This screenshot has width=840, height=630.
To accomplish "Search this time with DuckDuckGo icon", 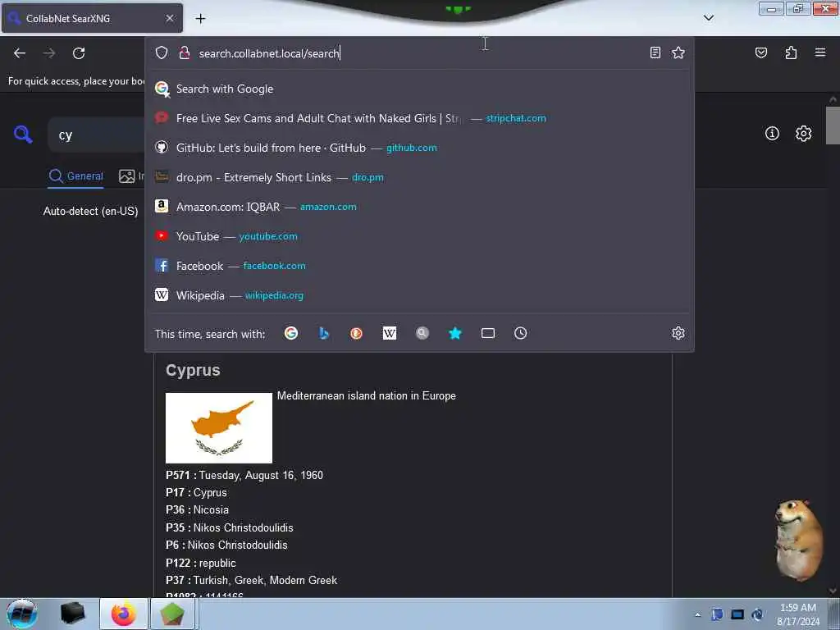I will 356,333.
